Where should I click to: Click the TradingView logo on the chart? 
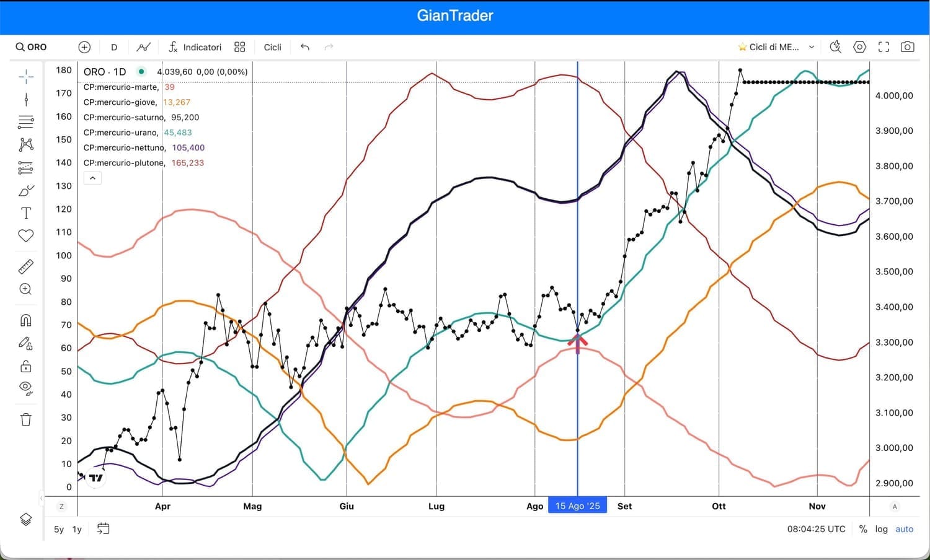(x=95, y=478)
